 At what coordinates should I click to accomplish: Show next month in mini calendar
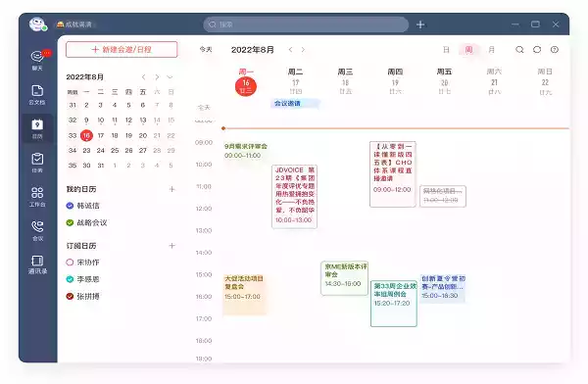[157, 76]
